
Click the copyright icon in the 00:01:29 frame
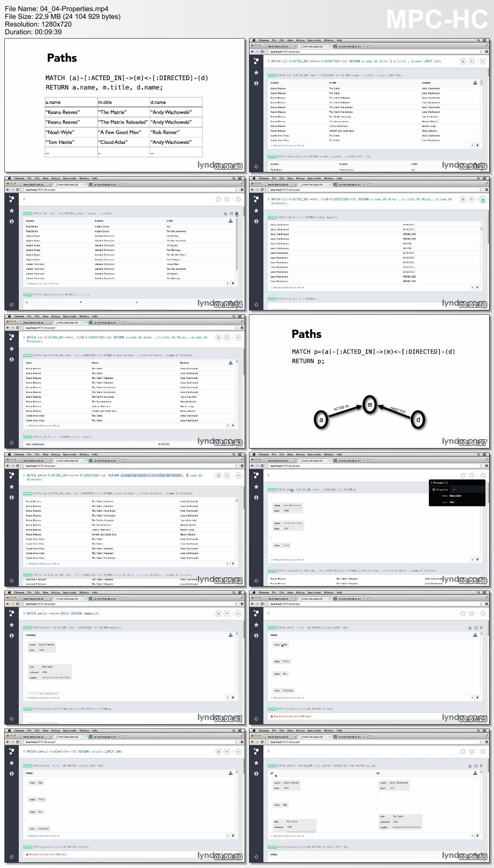(256, 167)
